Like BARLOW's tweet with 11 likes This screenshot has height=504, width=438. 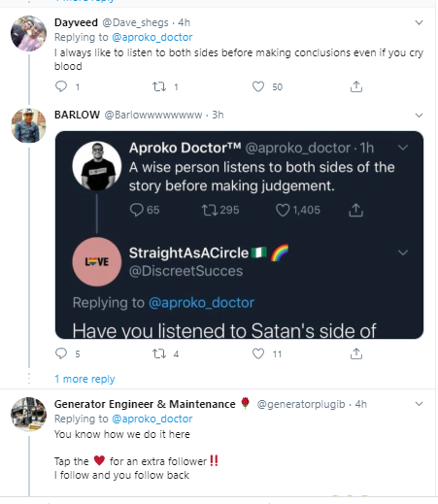[258, 353]
